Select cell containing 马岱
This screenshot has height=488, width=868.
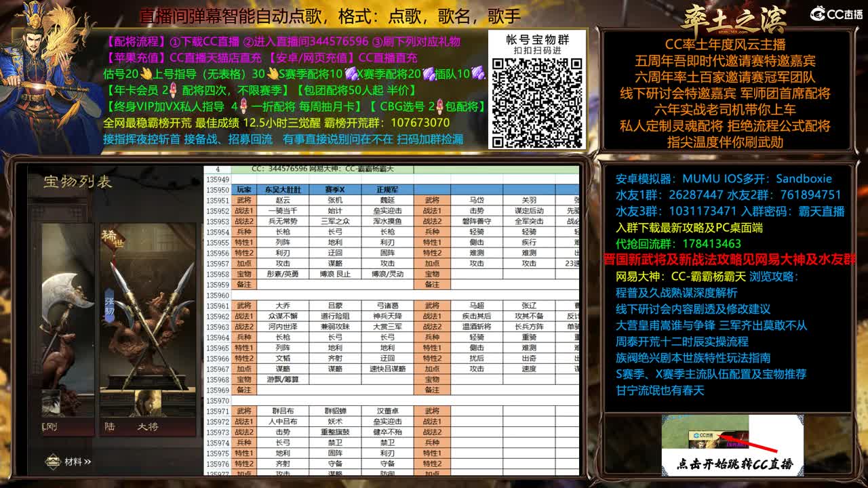coord(477,201)
